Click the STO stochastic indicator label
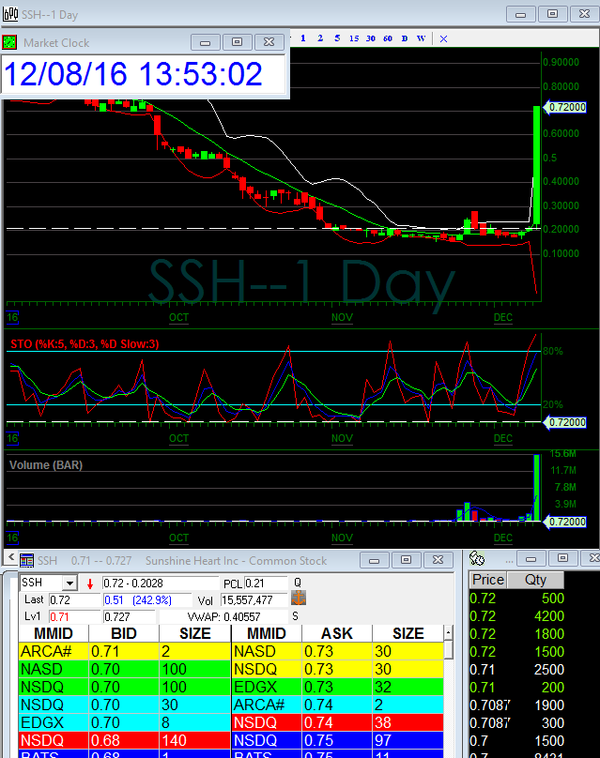600x758 pixels. coord(85,344)
